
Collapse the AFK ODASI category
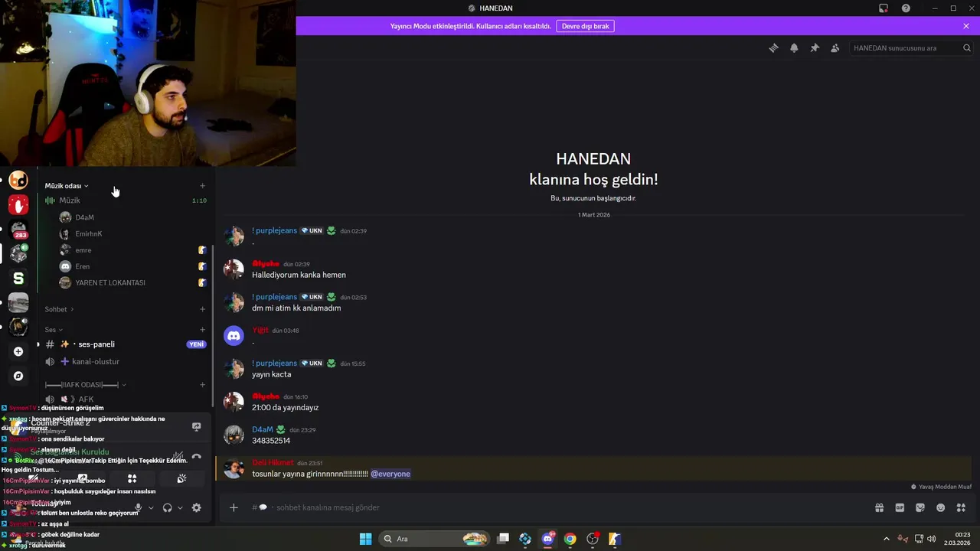(x=86, y=385)
